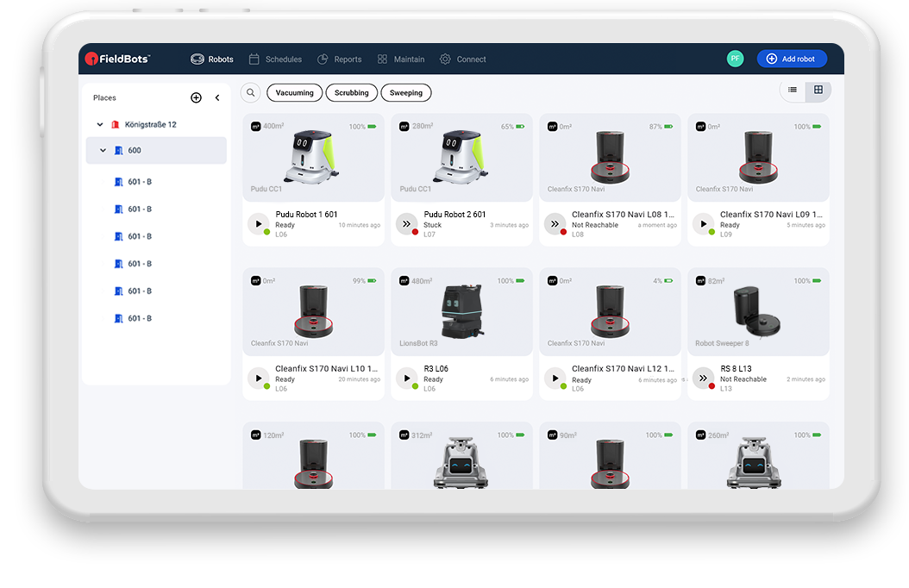Open the PF user avatar menu
Viewport: 909px width, 588px height.
tap(735, 59)
